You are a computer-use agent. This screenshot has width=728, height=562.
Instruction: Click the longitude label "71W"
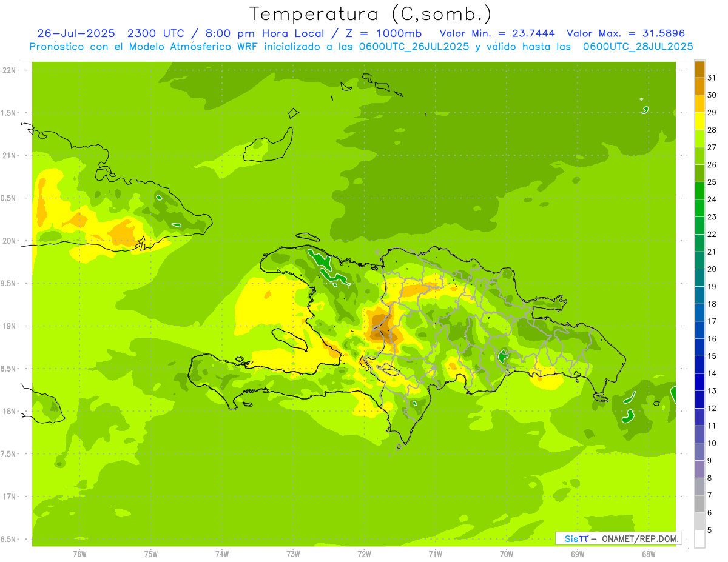point(435,554)
